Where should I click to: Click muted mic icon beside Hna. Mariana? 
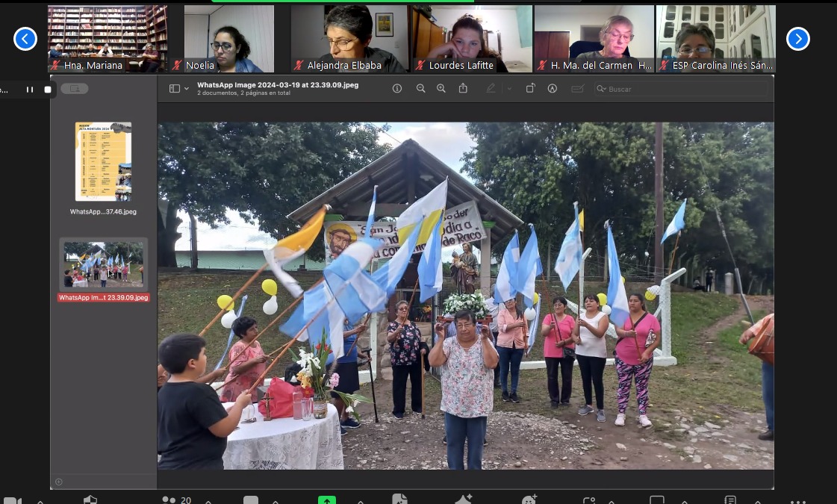coord(55,66)
